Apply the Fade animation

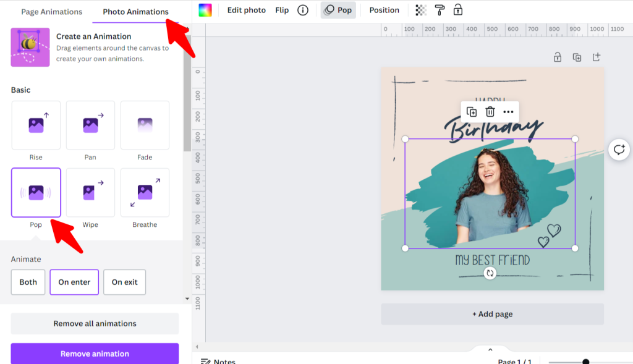(x=145, y=125)
